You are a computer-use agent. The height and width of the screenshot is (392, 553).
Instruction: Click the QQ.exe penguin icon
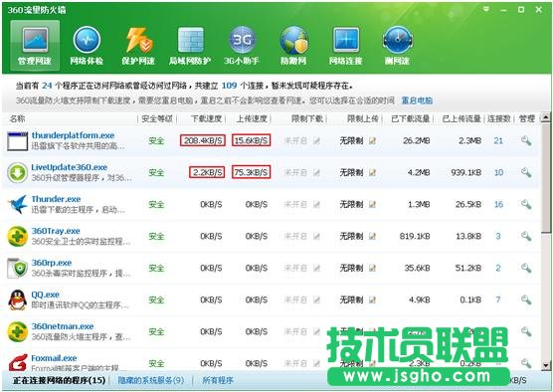18,299
